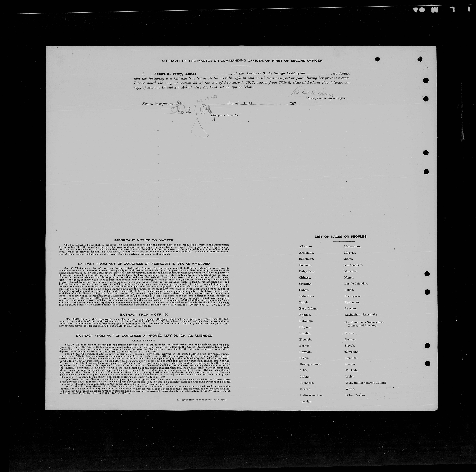Screen dimensions: 476x472
Task: Click 'Ruthenian (Russniak).' in the list
Action: [361, 315]
